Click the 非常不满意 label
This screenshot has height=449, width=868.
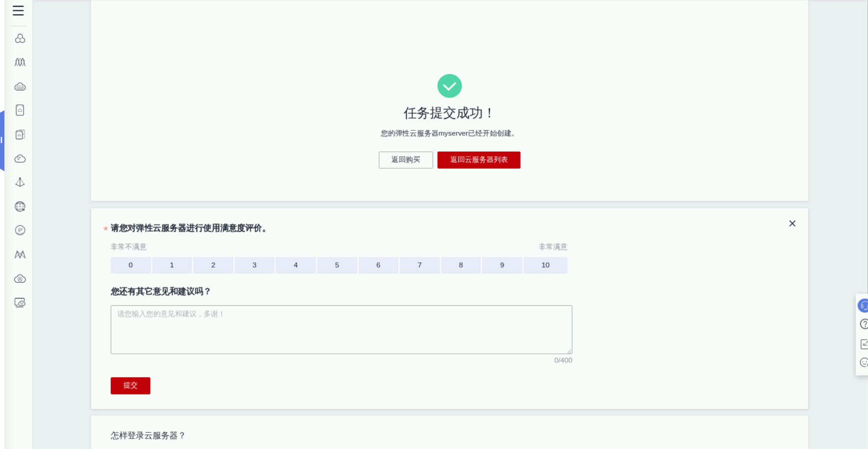(x=129, y=247)
